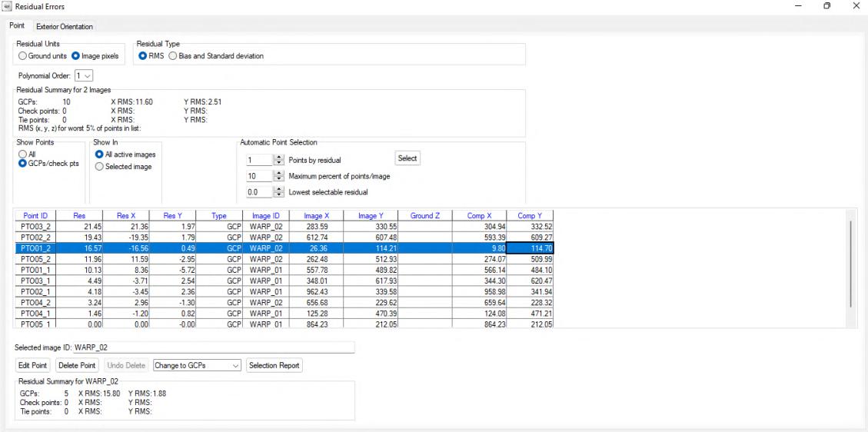Click the 958.98 Comp X cell

[x=479, y=291]
